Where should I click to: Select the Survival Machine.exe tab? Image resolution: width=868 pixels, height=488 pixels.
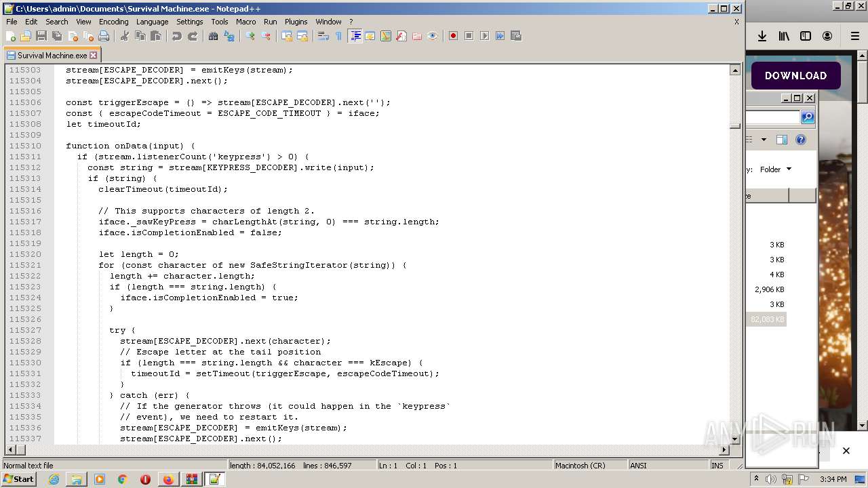52,56
